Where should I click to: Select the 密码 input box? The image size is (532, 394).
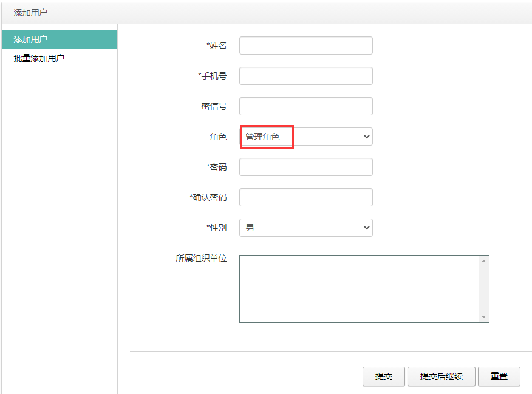[305, 167]
